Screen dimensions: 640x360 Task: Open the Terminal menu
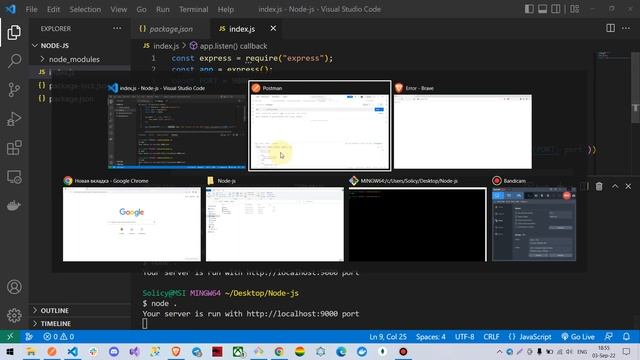click(193, 9)
